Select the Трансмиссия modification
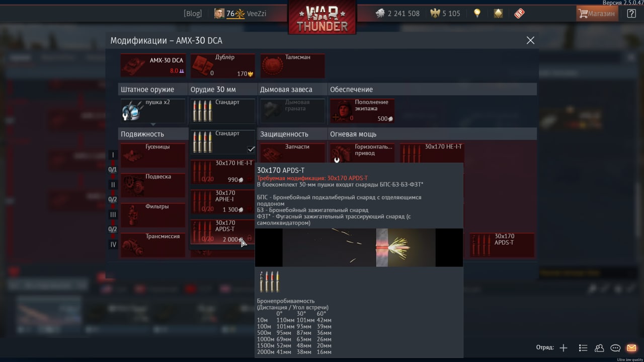The height and width of the screenshot is (362, 644). coord(153,245)
